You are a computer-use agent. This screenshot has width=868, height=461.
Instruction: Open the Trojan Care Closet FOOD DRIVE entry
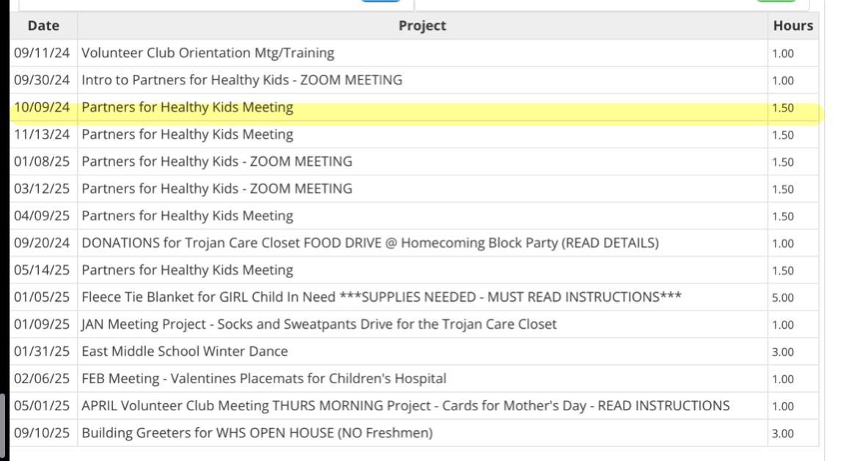click(370, 243)
